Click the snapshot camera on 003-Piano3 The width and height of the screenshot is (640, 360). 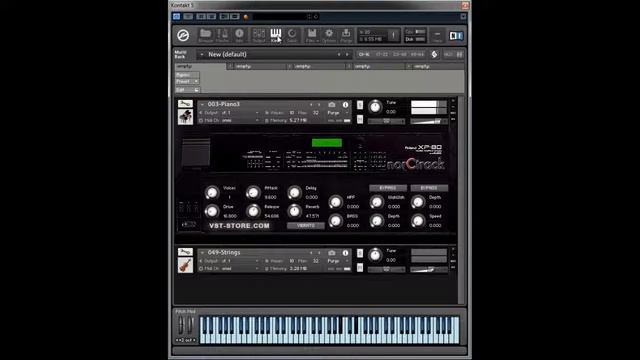click(332, 105)
